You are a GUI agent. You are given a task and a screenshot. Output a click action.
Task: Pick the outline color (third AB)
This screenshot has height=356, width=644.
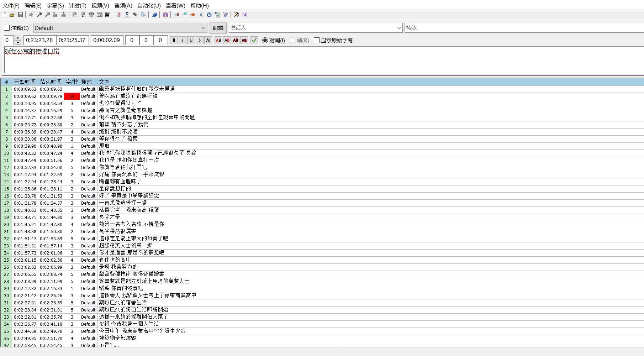(236, 40)
